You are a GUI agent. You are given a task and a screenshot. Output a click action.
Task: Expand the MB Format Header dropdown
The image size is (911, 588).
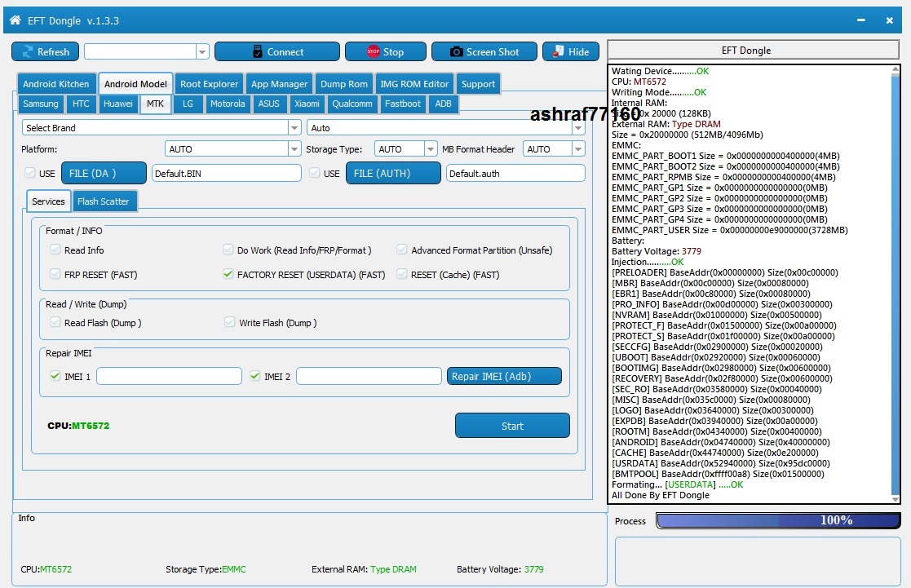pyautogui.click(x=577, y=149)
